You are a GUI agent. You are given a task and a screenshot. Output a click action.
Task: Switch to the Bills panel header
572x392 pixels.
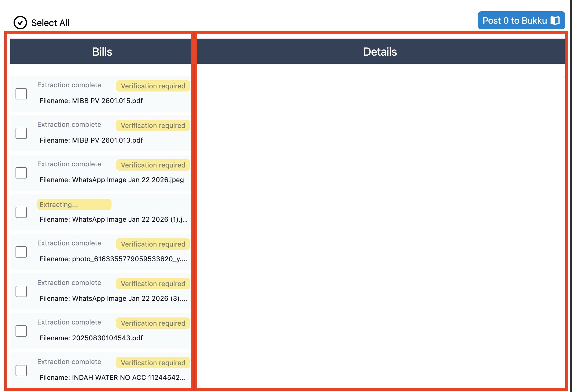(x=102, y=51)
